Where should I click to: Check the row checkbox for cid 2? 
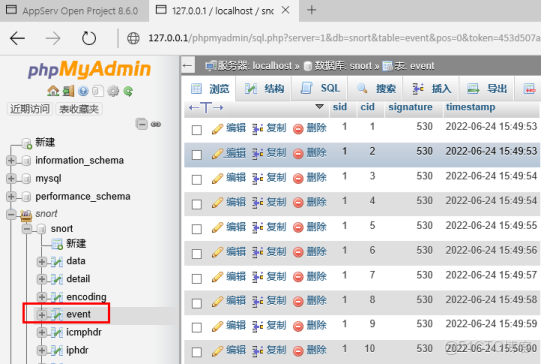[x=197, y=155]
